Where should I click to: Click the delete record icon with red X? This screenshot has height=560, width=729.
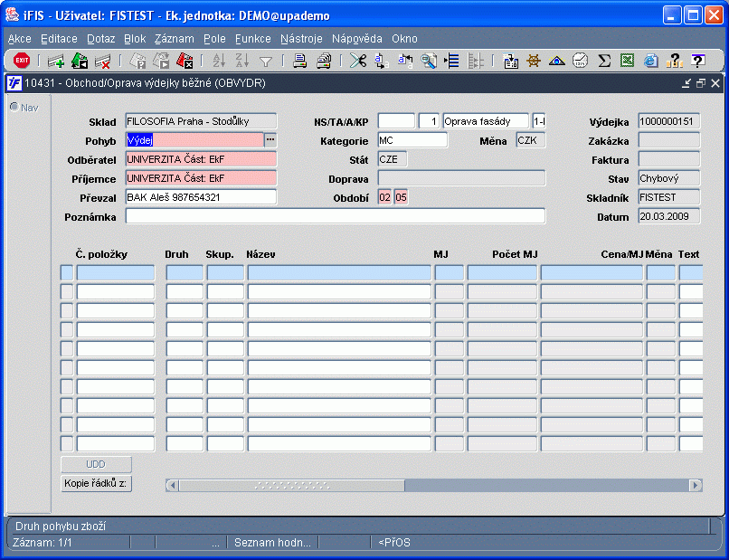pyautogui.click(x=103, y=61)
